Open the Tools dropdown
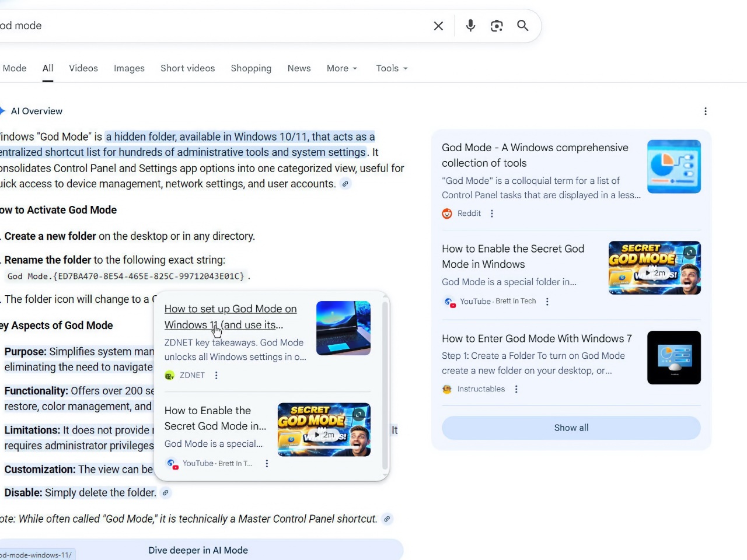Image resolution: width=747 pixels, height=560 pixels. pyautogui.click(x=392, y=68)
